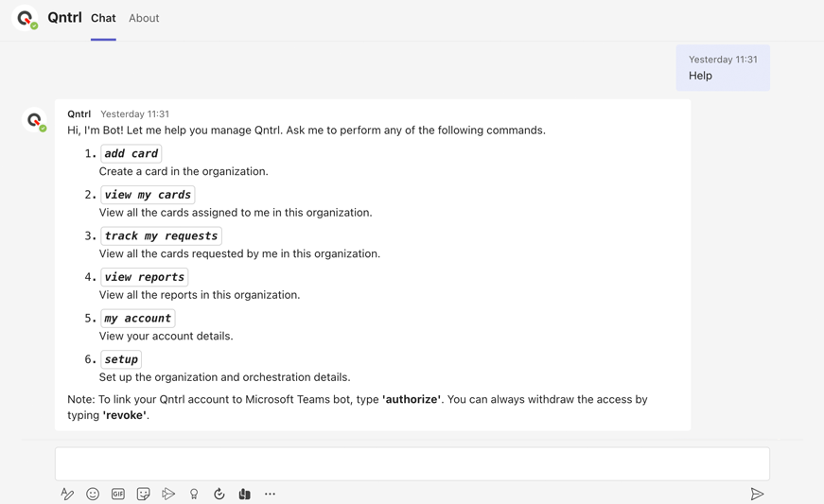The height and width of the screenshot is (504, 824).
Task: Click 'View all the reports in this organization.'
Action: pyautogui.click(x=200, y=295)
